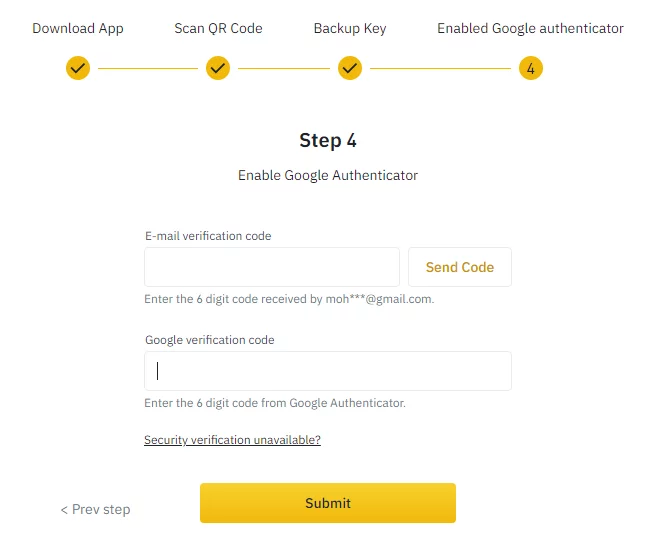Click the step number 4 circle
The image size is (655, 543).
coord(531,68)
